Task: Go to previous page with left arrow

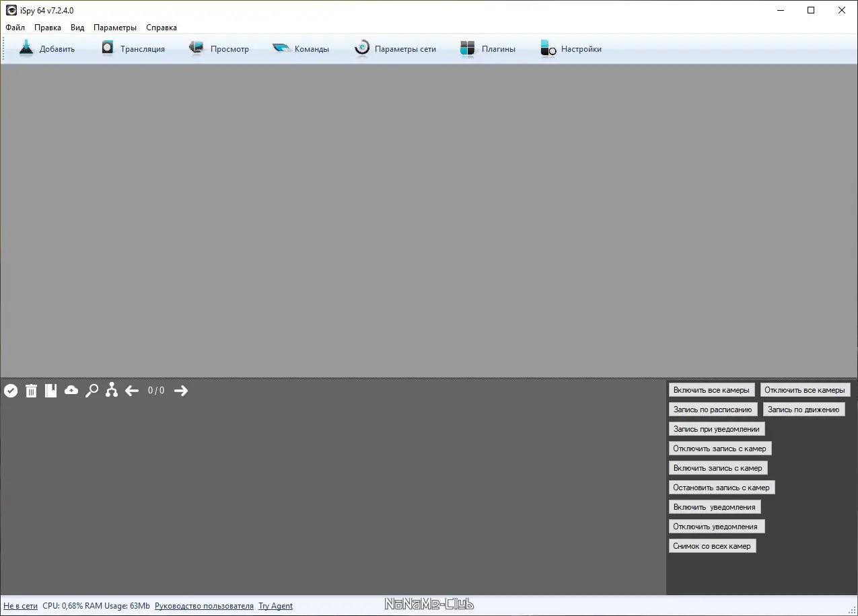Action: coord(132,391)
